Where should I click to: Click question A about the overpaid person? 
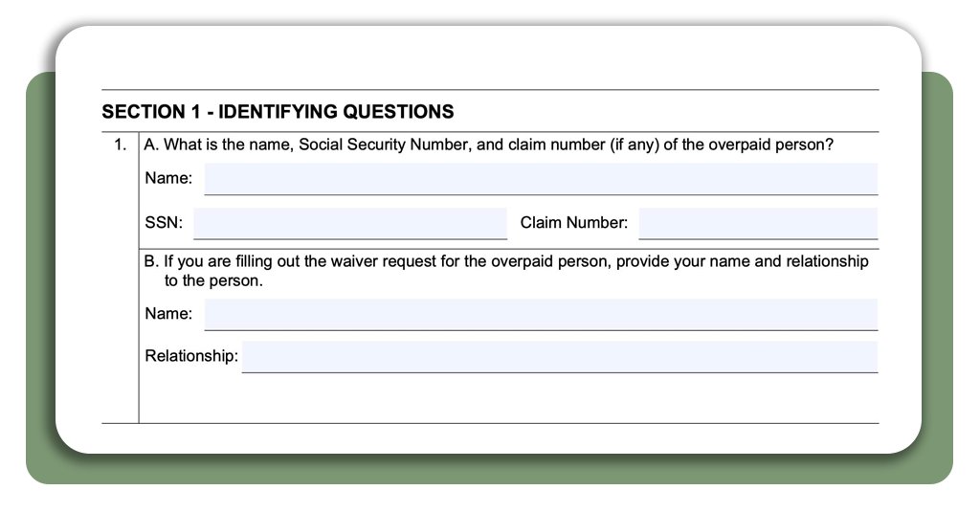(x=489, y=145)
